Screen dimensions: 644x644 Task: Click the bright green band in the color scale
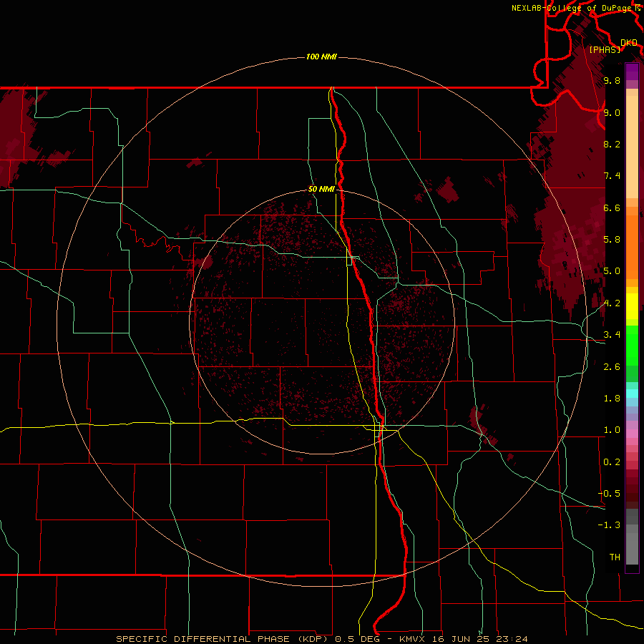632,345
